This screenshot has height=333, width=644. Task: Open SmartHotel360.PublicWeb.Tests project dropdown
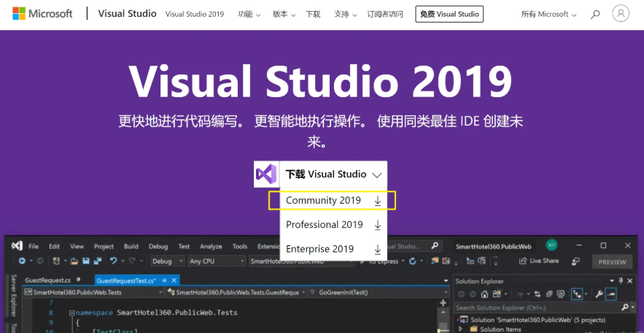pos(93,292)
